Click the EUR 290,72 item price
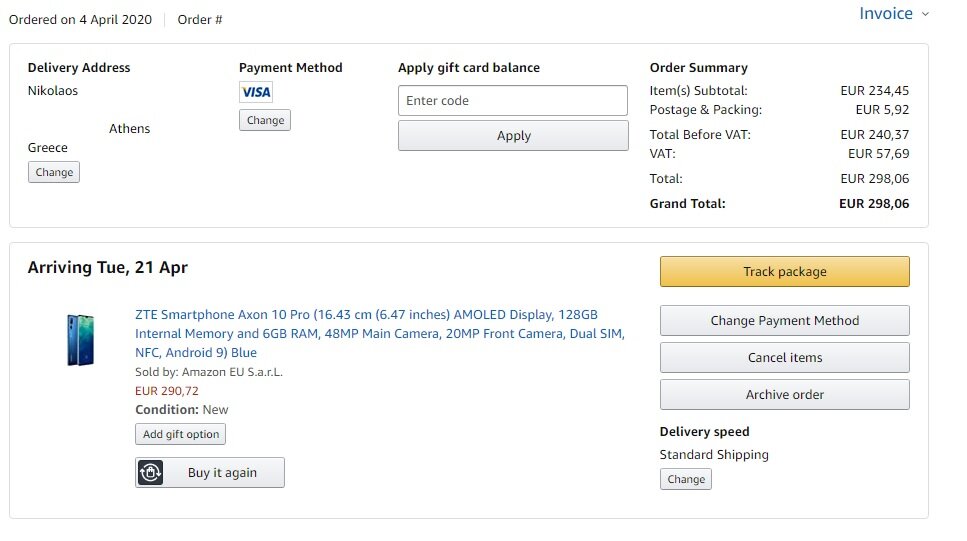This screenshot has width=967, height=541. click(167, 391)
